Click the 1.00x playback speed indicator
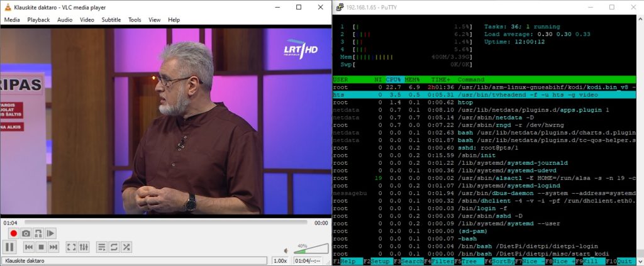 (x=280, y=261)
